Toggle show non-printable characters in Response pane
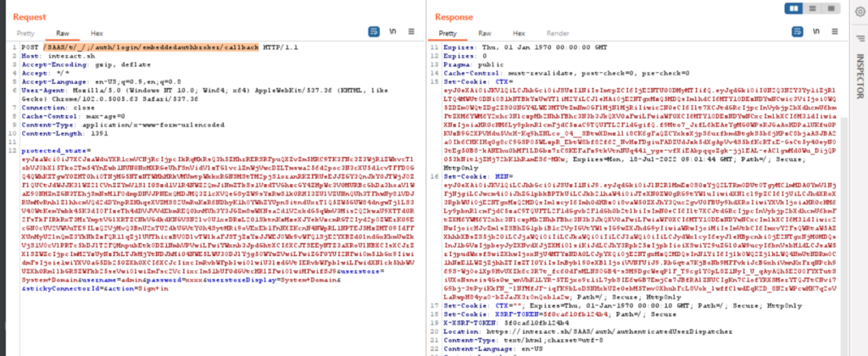Screen dimensions: 868x356 point(816,32)
